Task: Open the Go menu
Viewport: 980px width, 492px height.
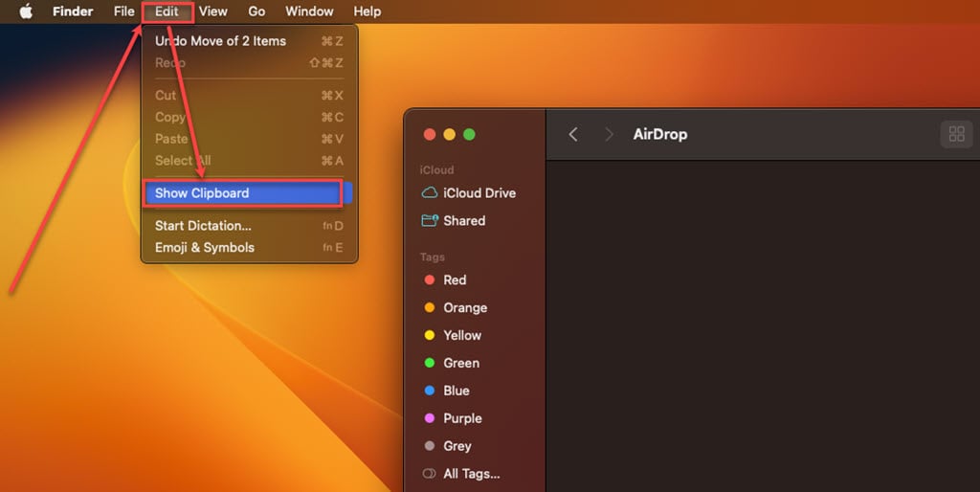Action: click(x=256, y=11)
